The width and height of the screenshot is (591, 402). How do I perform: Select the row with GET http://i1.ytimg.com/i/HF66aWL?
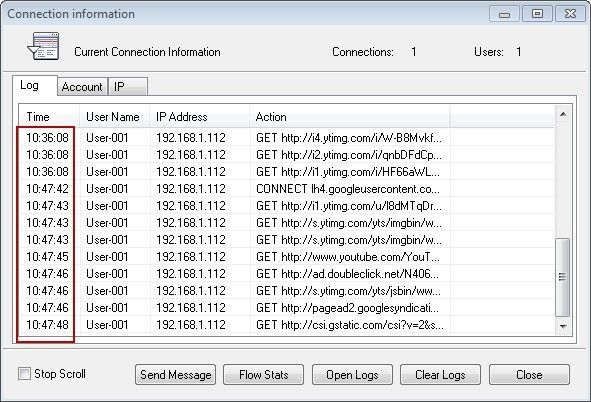point(286,171)
